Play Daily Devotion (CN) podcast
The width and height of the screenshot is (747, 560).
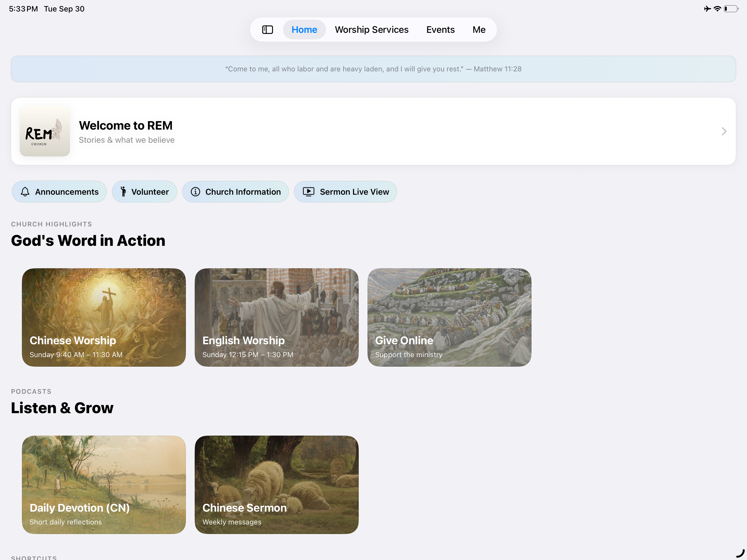[104, 485]
